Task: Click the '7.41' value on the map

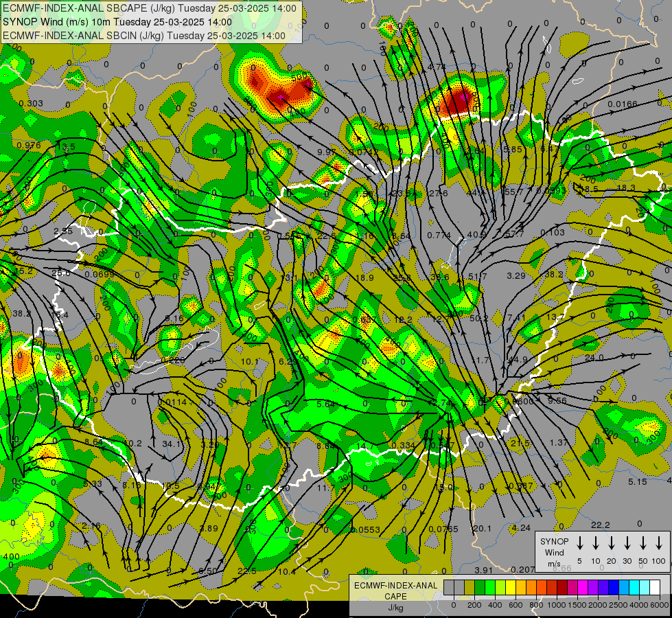Action: pos(516,317)
